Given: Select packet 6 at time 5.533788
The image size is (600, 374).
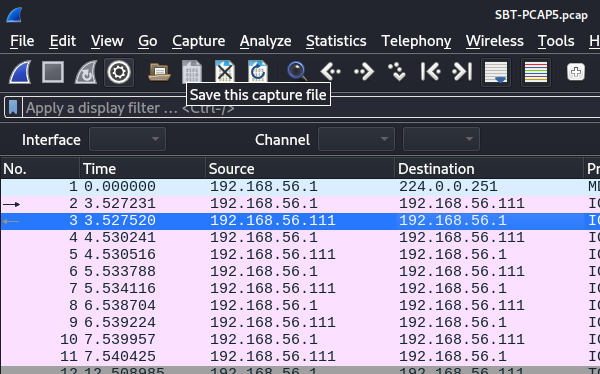Looking at the screenshot, I should click(300, 271).
